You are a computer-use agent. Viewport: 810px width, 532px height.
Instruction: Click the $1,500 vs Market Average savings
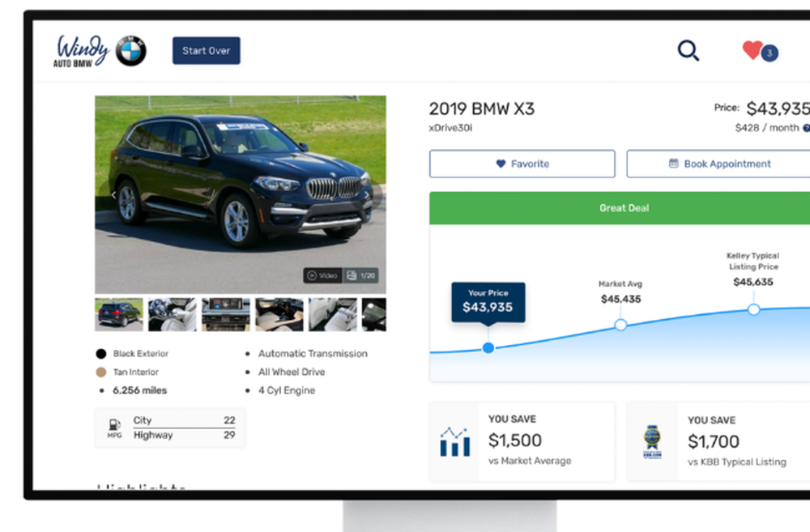522,441
